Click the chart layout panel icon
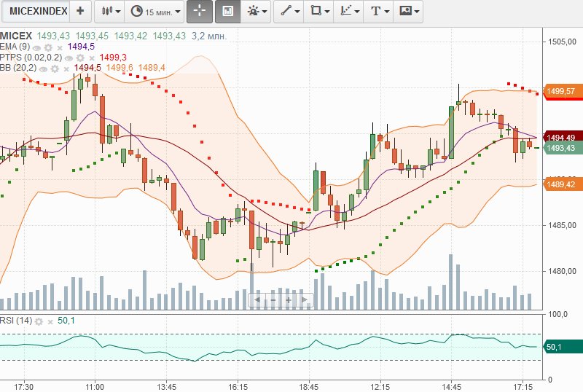The width and height of the screenshot is (583, 392). tap(227, 12)
